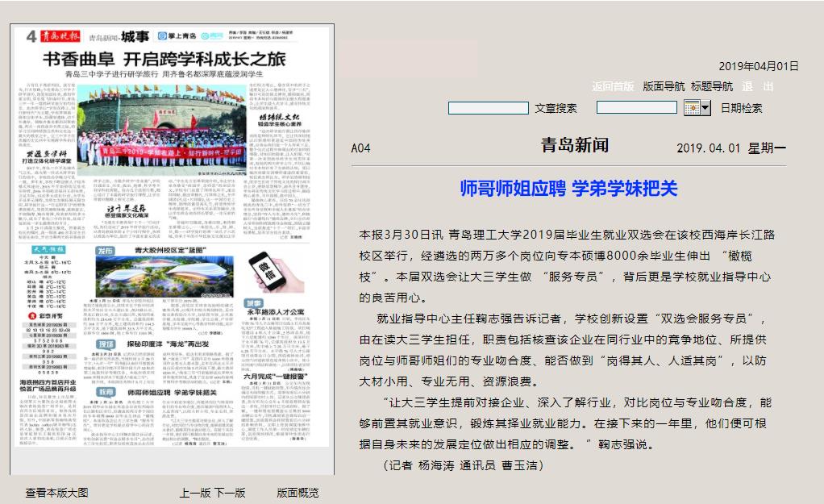The height and width of the screenshot is (504, 824).
Task: Expand the calendar dropdown arrow
Action: 705,108
